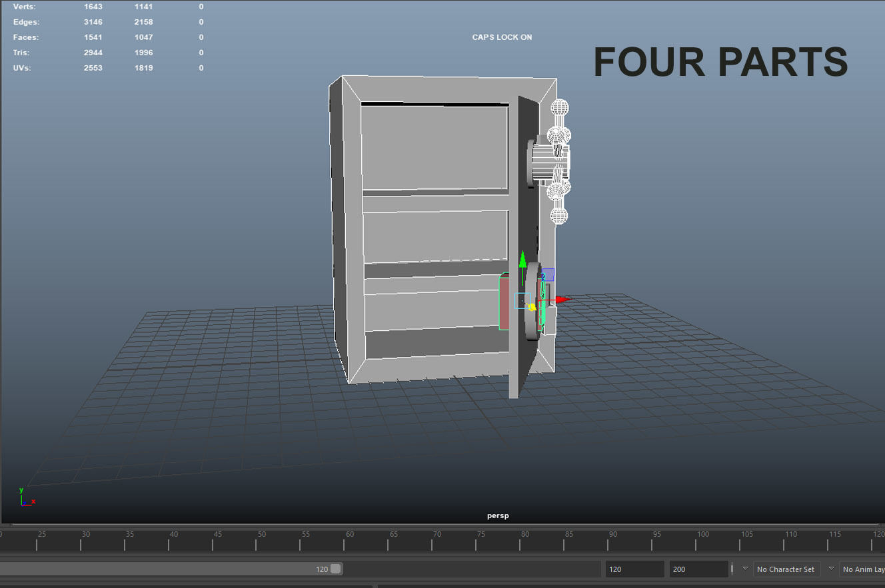This screenshot has height=588, width=885.
Task: Click the XYZ view axis indicator
Action: click(27, 497)
